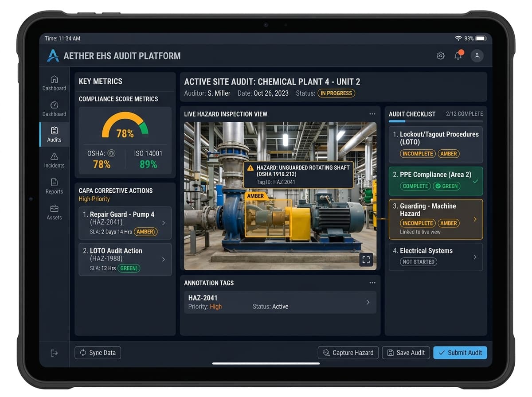Click "Status: Active" text

[x=270, y=307]
